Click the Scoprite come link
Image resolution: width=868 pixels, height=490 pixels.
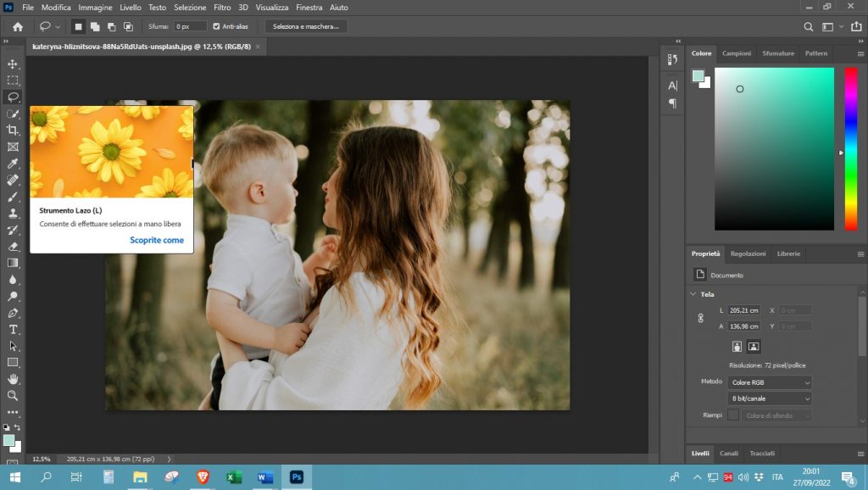pyautogui.click(x=157, y=240)
